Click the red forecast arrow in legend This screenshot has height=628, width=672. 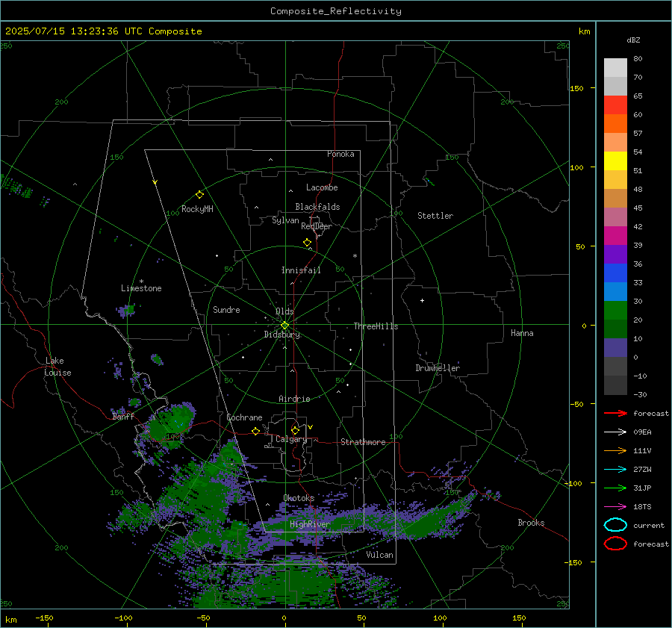click(x=615, y=413)
